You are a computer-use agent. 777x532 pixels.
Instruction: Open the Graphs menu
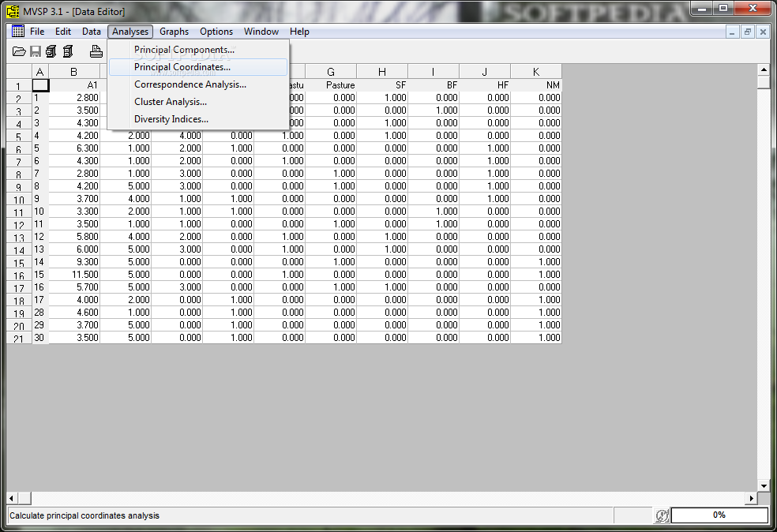[174, 32]
